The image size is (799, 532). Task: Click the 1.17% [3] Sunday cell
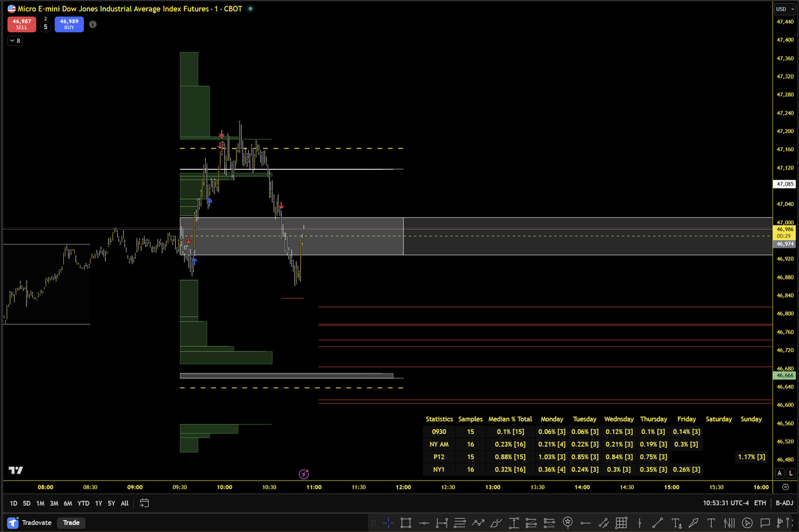[x=751, y=457]
